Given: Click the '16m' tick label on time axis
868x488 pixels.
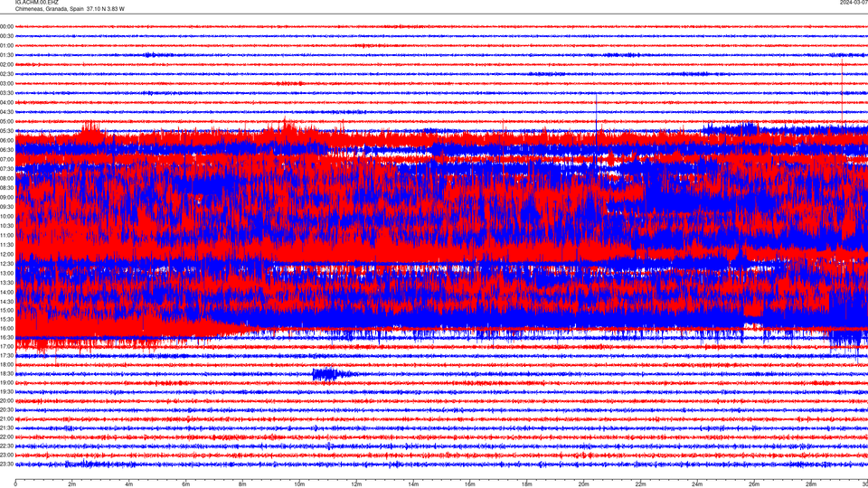Looking at the screenshot, I should pos(470,484).
